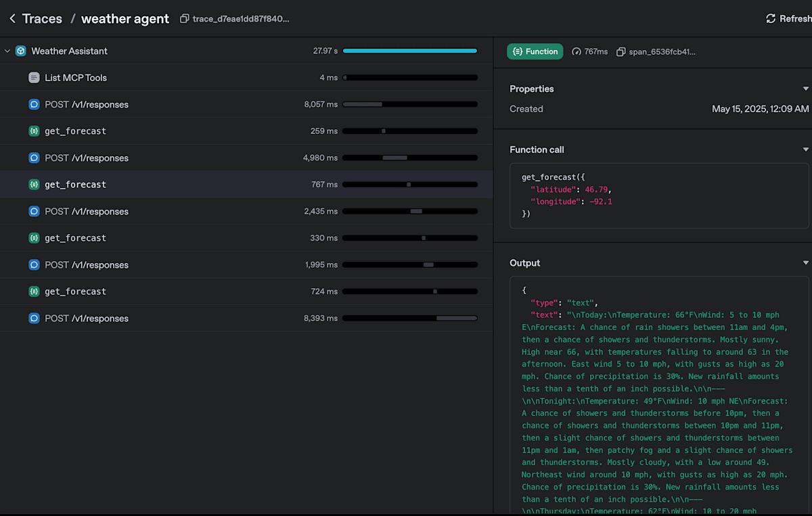Image resolution: width=812 pixels, height=516 pixels.
Task: Click the Function call section header
Action: 537,149
